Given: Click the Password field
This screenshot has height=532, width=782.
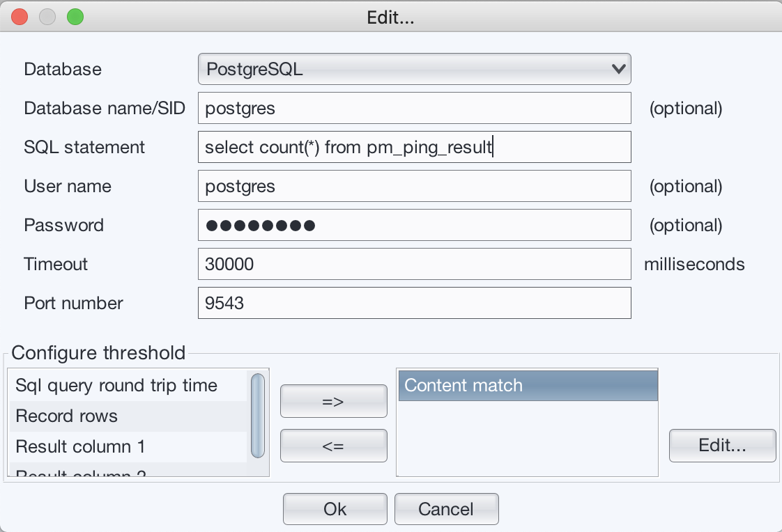Looking at the screenshot, I should 414,225.
